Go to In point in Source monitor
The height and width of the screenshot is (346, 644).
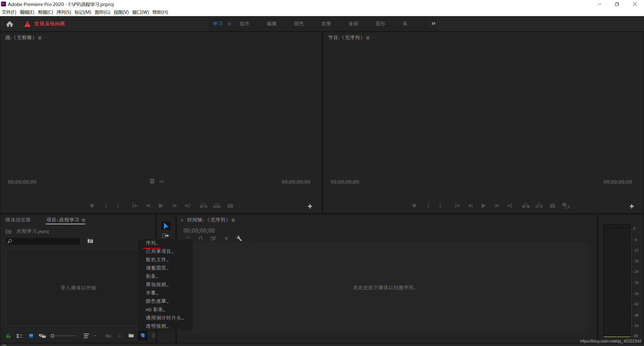135,206
